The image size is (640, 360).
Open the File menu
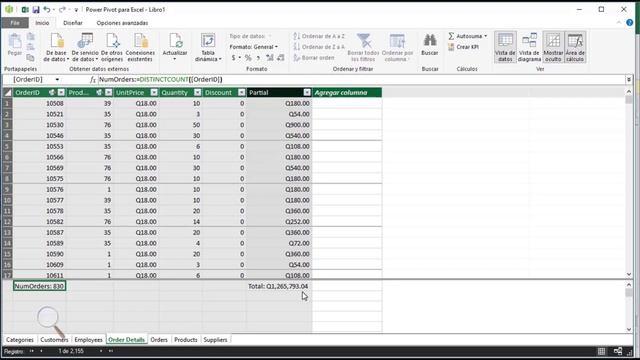(x=15, y=23)
